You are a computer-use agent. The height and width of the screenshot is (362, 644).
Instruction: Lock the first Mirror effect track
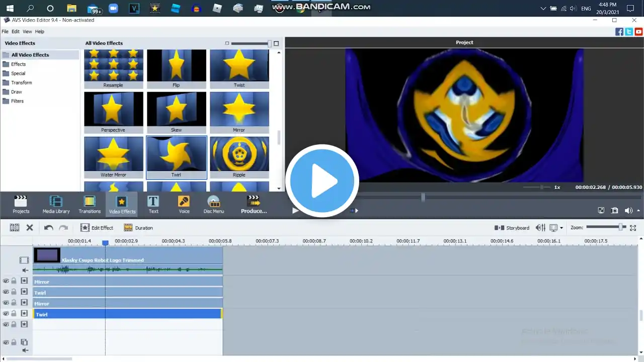pyautogui.click(x=14, y=281)
